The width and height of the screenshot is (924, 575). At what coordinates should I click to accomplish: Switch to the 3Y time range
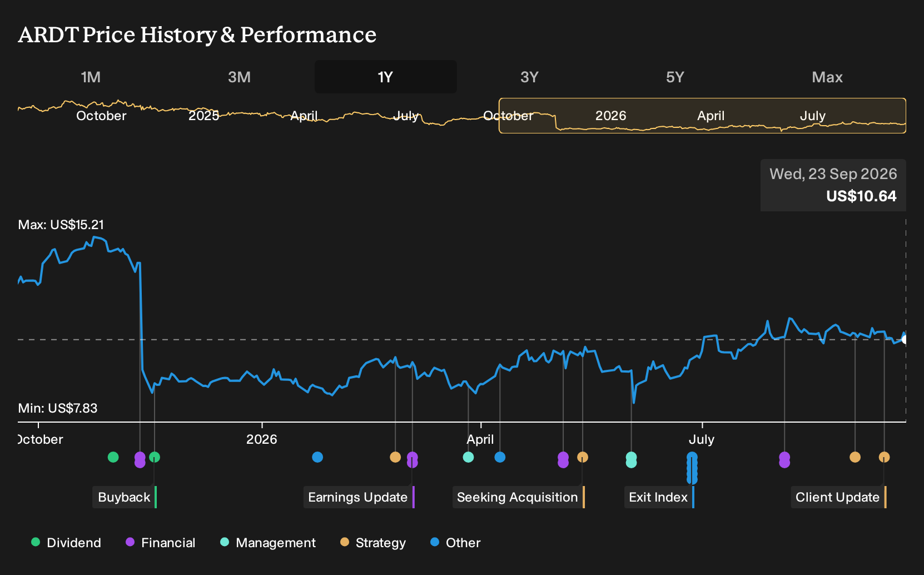pos(529,77)
